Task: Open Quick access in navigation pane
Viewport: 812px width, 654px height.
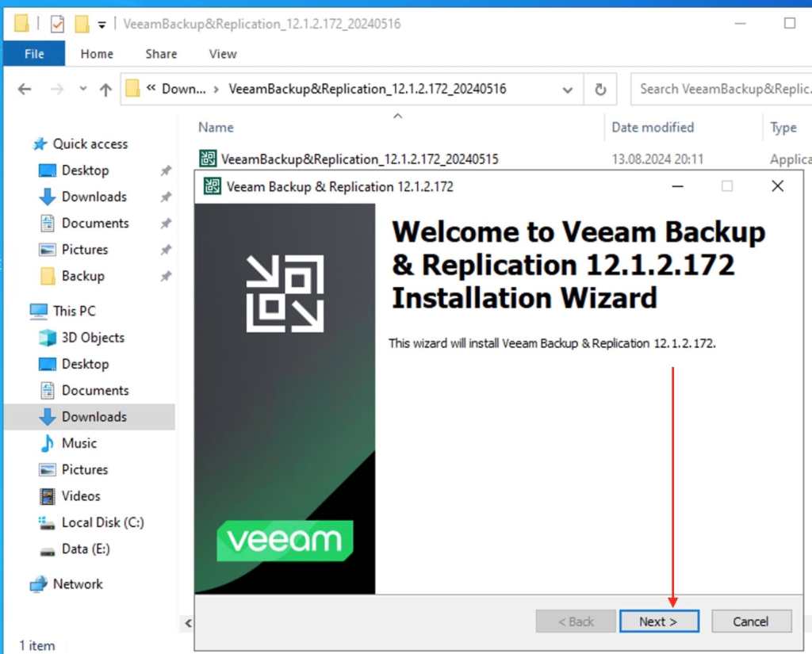Action: pos(90,144)
